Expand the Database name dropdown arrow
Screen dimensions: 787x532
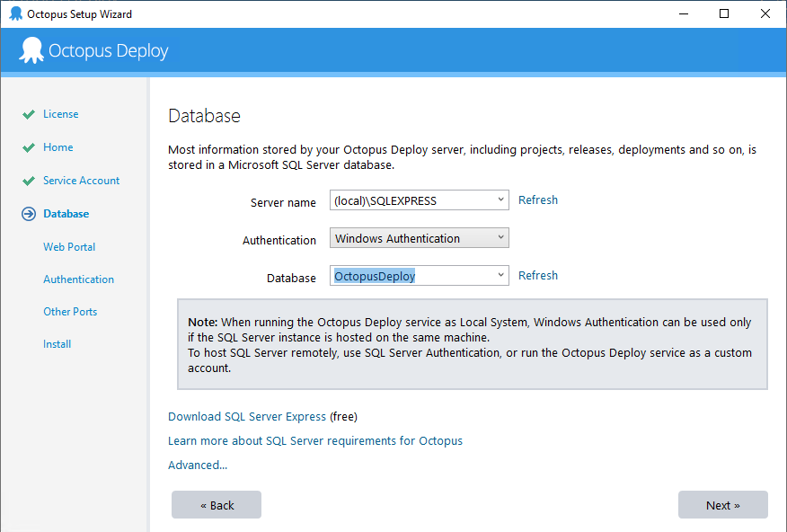[x=500, y=276]
